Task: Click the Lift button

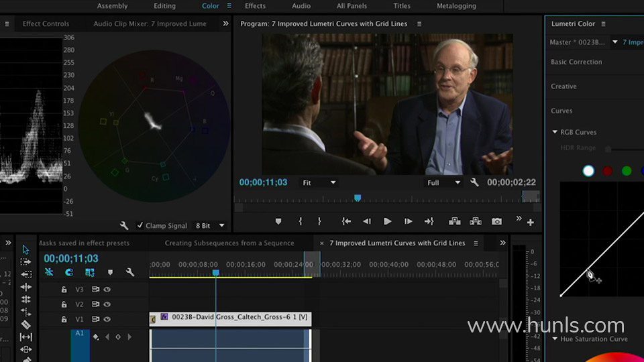Action: tap(455, 221)
